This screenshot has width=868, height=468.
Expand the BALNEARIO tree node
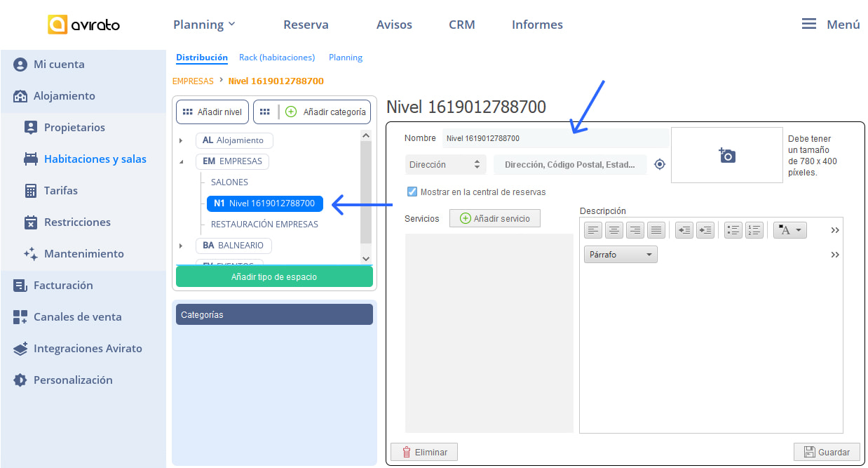[x=182, y=246]
